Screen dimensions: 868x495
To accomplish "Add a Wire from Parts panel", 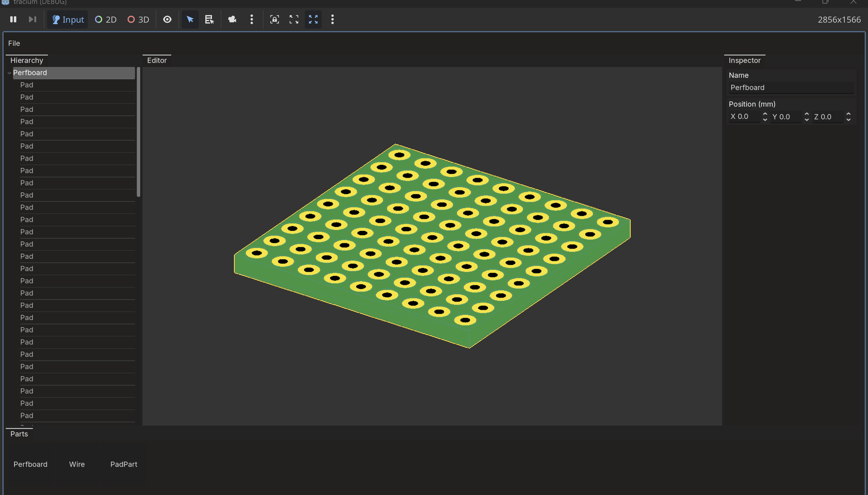I will pyautogui.click(x=77, y=464).
